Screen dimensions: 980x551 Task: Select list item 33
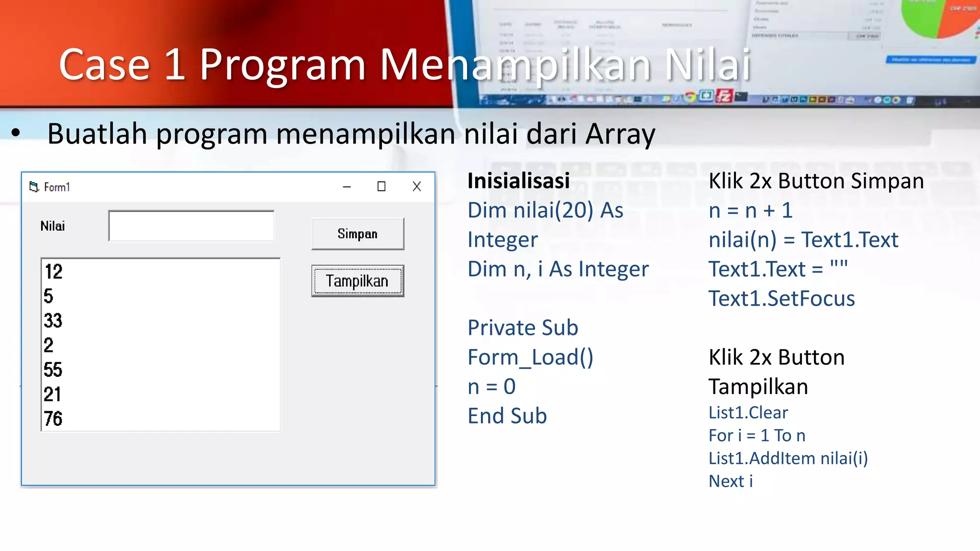click(53, 320)
